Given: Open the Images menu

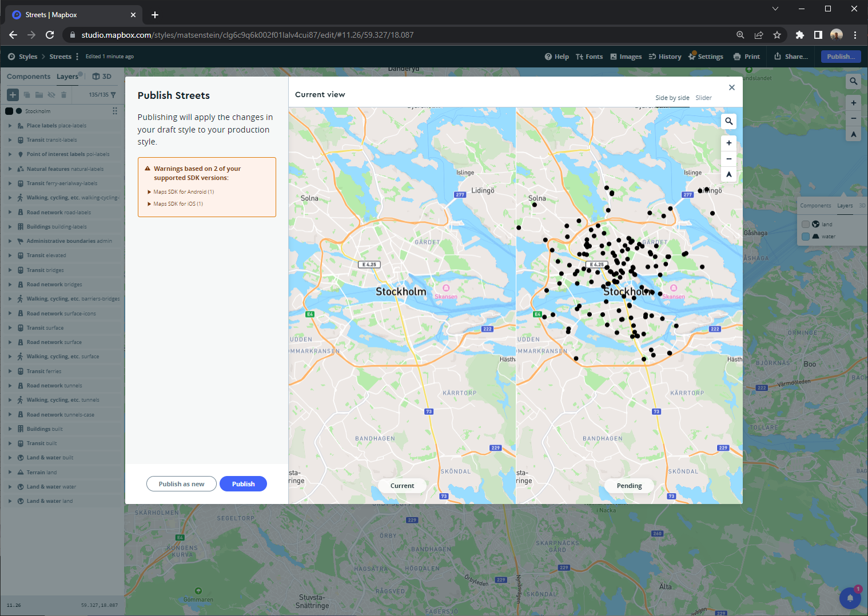Looking at the screenshot, I should (626, 57).
